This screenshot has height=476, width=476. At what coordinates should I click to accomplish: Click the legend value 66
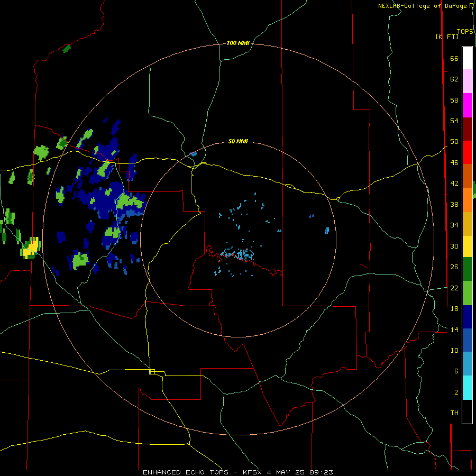click(x=454, y=58)
